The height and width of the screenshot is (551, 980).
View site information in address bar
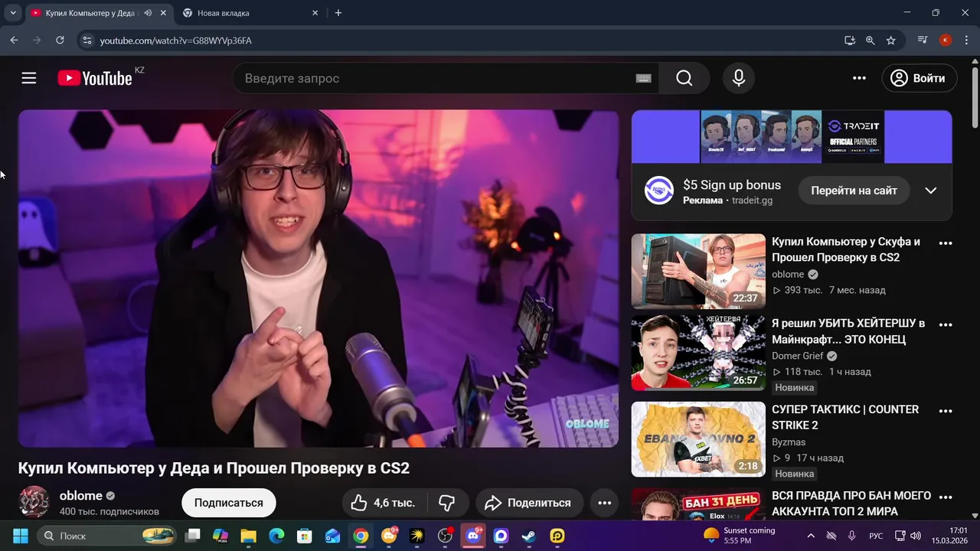click(x=87, y=40)
